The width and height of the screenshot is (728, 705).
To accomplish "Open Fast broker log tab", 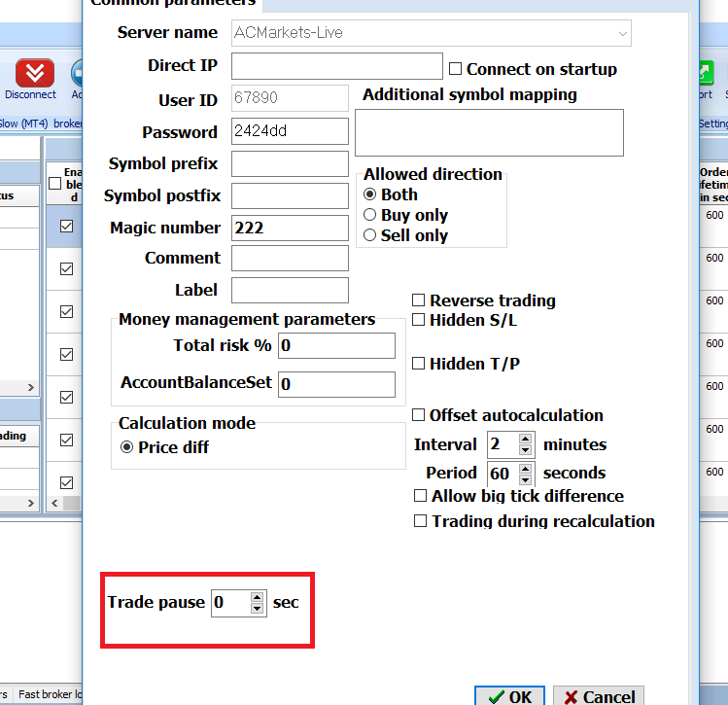I will click(50, 694).
